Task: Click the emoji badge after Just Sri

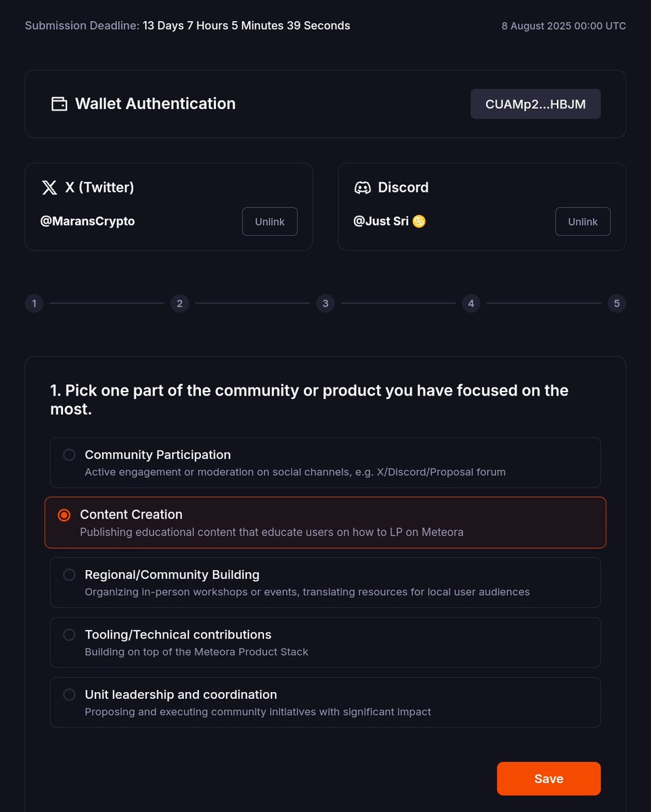Action: (x=419, y=221)
